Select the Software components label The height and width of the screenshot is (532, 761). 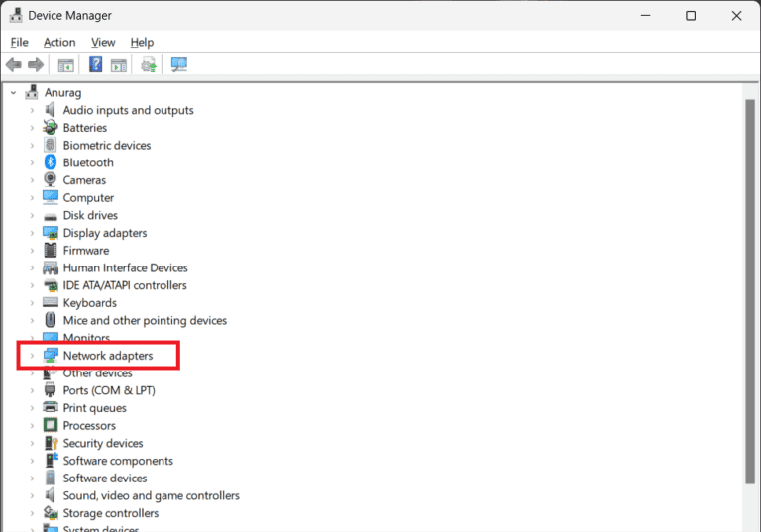(118, 460)
